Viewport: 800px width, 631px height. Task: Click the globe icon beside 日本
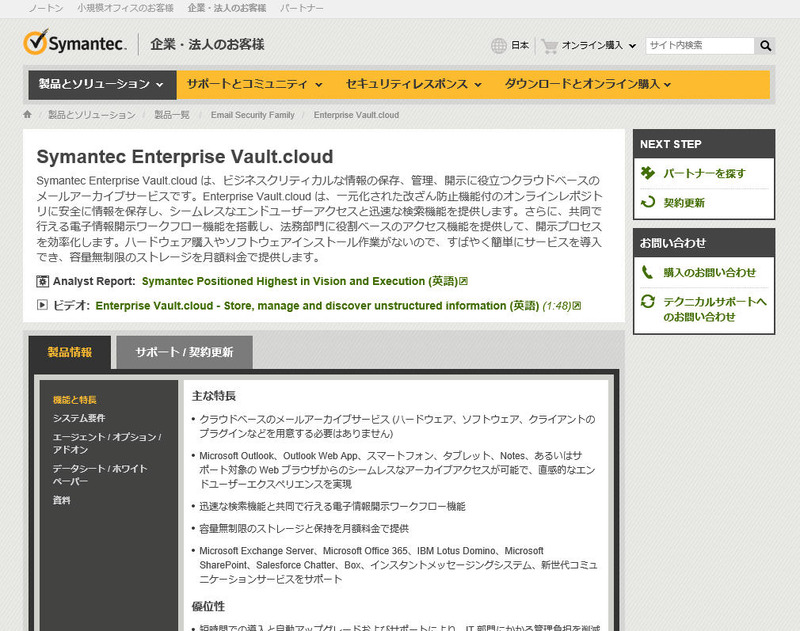499,46
